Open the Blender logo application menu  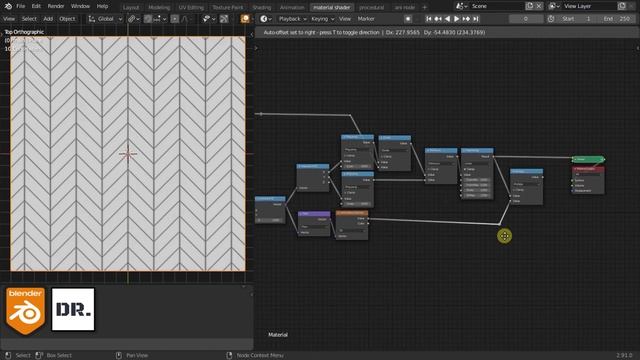tap(8, 6)
